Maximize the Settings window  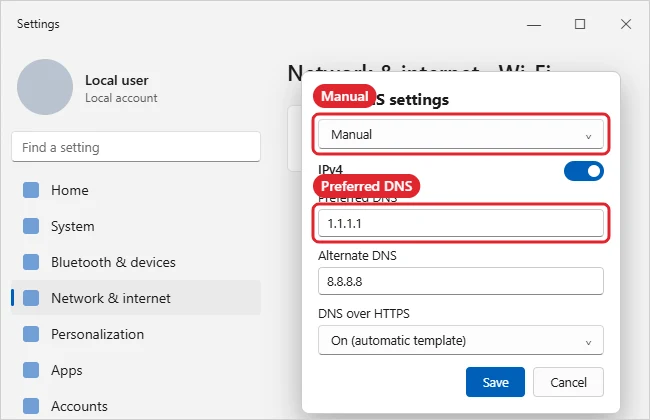[580, 24]
